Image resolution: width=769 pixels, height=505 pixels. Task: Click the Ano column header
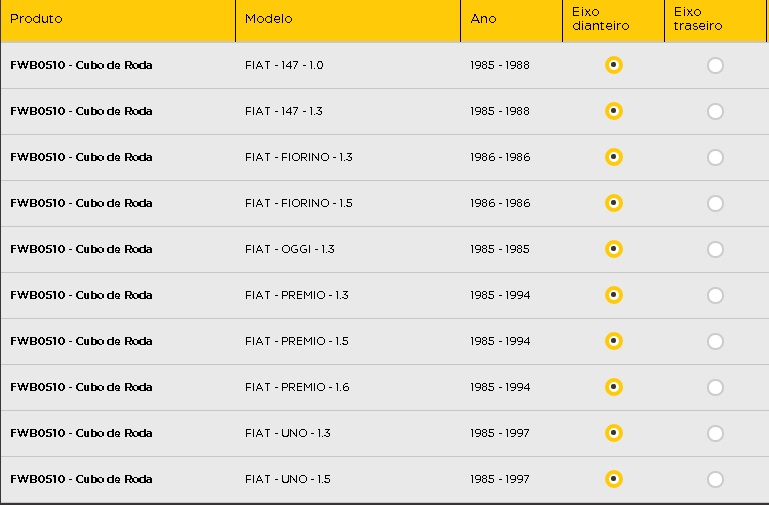(483, 19)
